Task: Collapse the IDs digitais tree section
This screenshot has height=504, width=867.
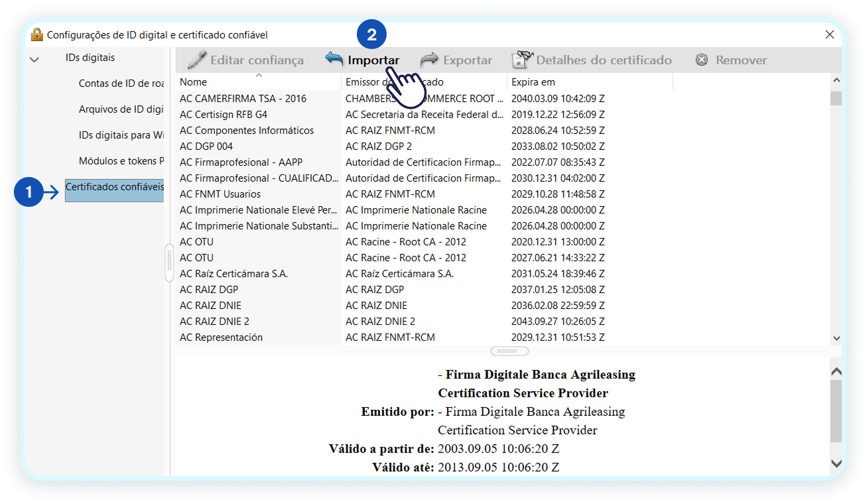Action: coord(34,58)
